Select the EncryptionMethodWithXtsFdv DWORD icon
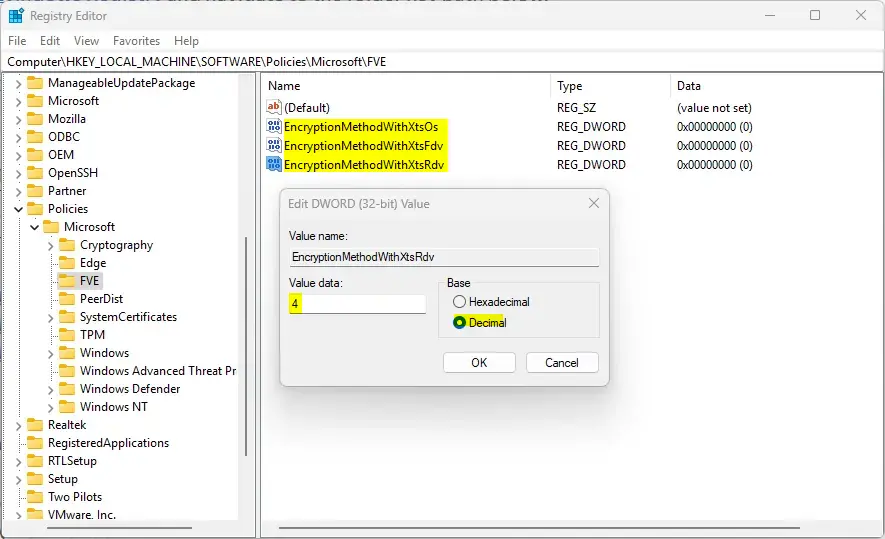Image resolution: width=885 pixels, height=539 pixels. 274,145
